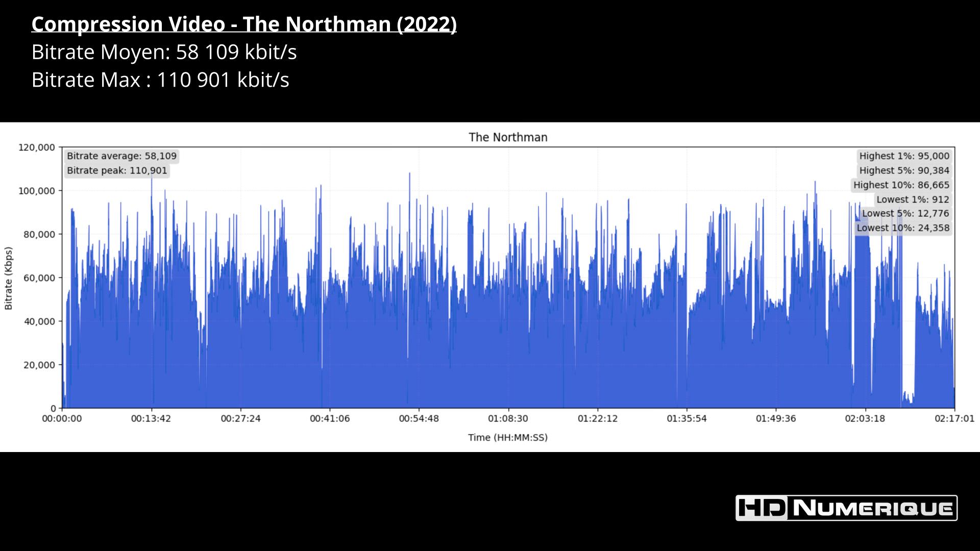The width and height of the screenshot is (980, 551).
Task: Select the 'Bitrate Moyen: 58 109 kbit/s' line
Action: coord(164,52)
